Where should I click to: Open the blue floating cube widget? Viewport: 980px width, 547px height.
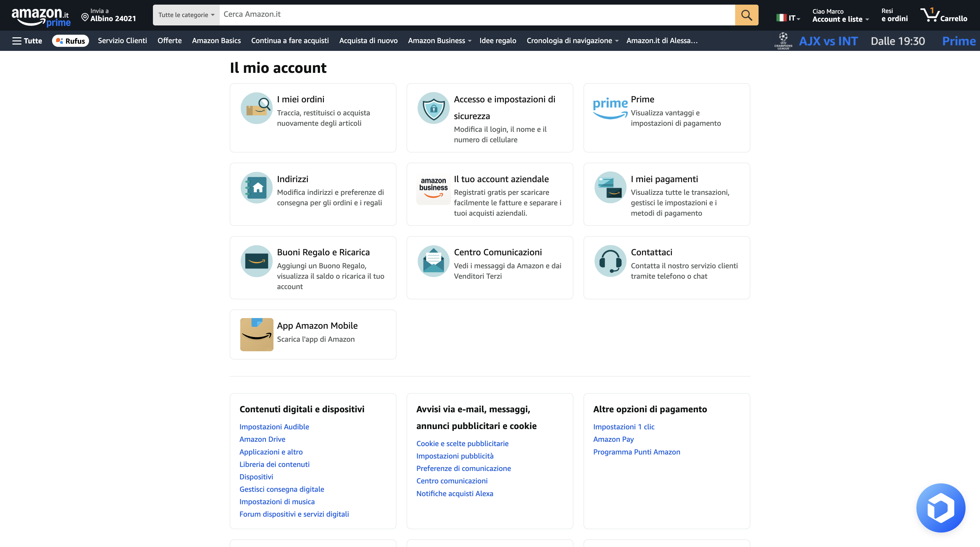[x=941, y=508]
